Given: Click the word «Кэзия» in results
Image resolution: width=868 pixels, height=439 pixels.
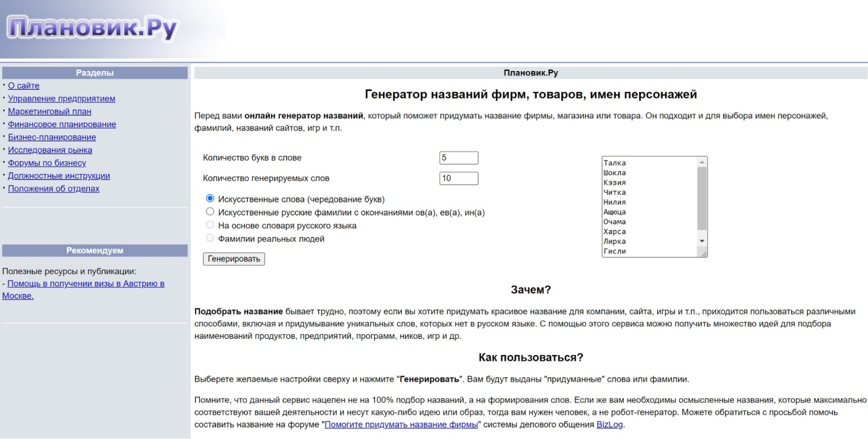Looking at the screenshot, I should (x=614, y=183).
